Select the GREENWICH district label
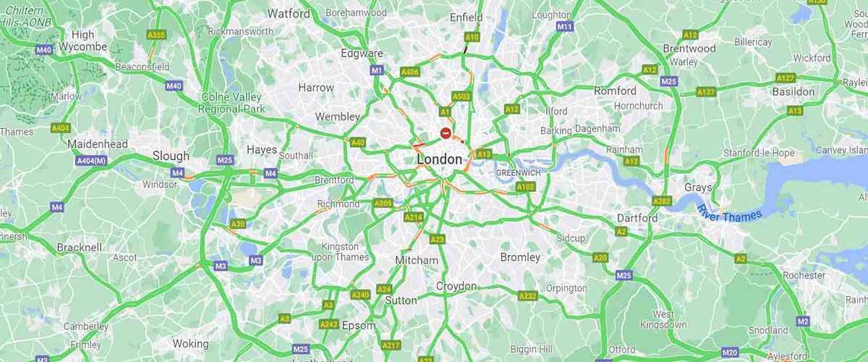The width and height of the screenshot is (868, 362). [x=519, y=174]
